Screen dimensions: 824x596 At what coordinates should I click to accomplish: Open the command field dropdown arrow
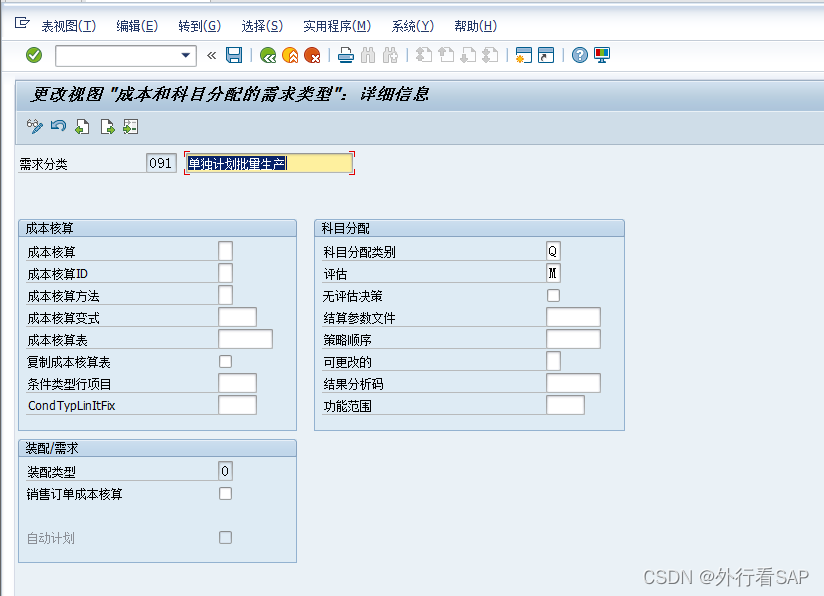(186, 57)
